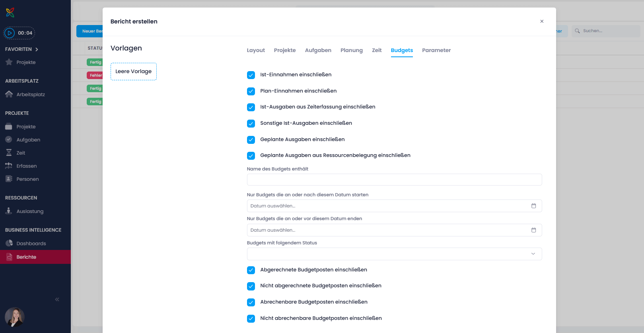Collapse the sidebar with double chevron
The width and height of the screenshot is (644, 333).
[57, 299]
